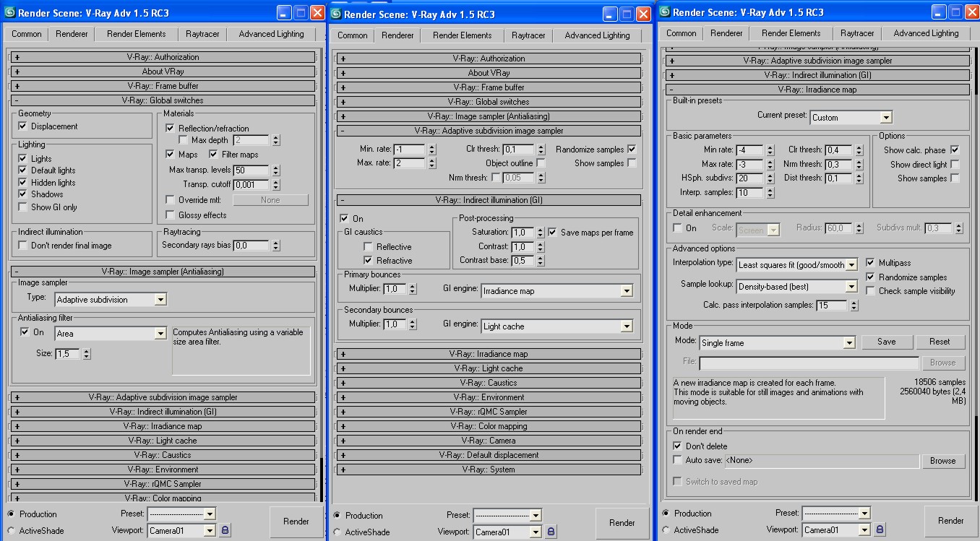This screenshot has width=980, height=541.
Task: Open the Area antialiasing filter dropdown
Action: (111, 334)
